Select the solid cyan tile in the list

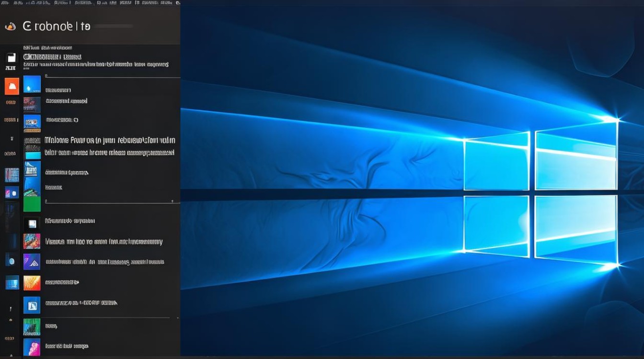pos(32,156)
